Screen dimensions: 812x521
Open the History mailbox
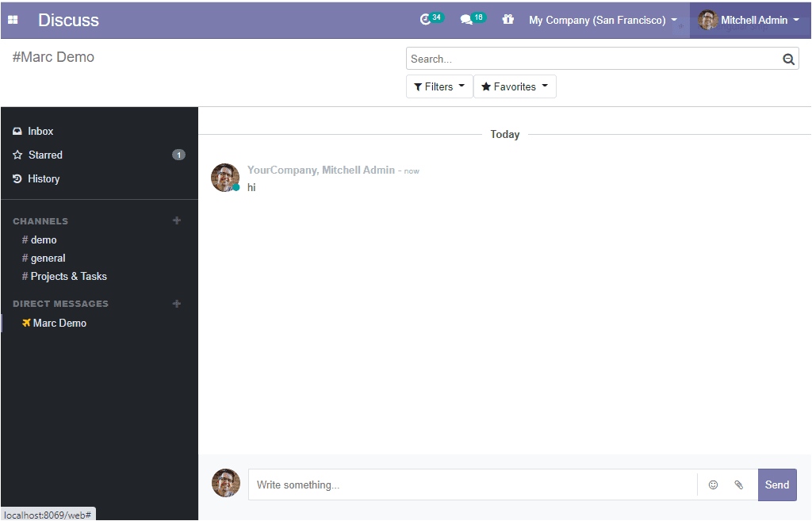pyautogui.click(x=44, y=178)
